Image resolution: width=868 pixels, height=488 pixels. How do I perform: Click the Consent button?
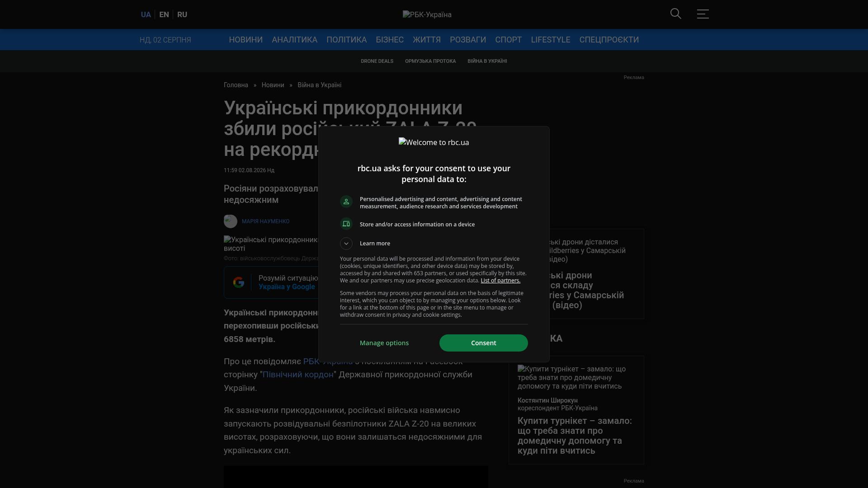click(x=484, y=343)
